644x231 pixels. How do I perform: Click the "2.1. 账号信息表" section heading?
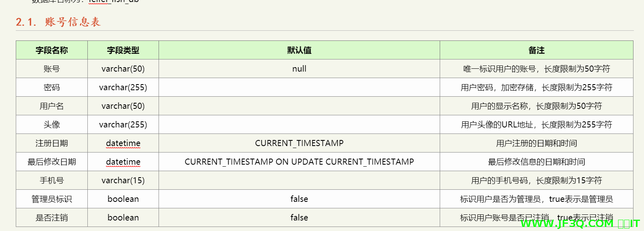[x=58, y=22]
